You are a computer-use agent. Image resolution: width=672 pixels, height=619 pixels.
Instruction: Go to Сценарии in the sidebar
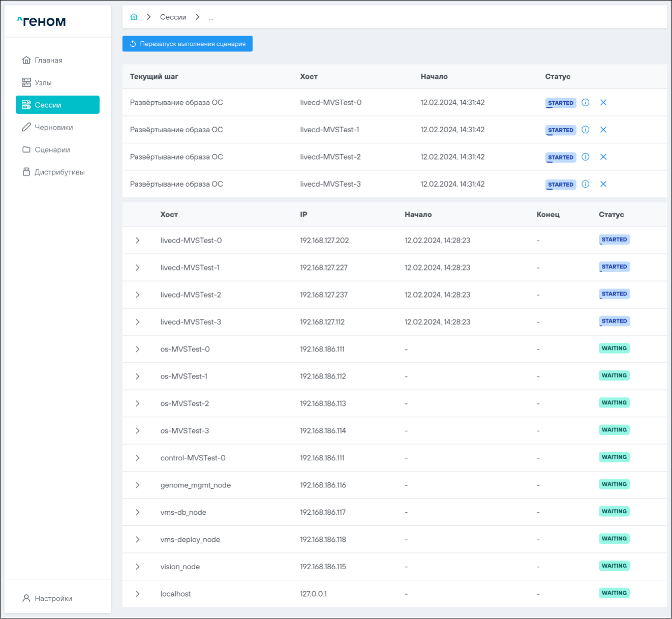point(52,150)
